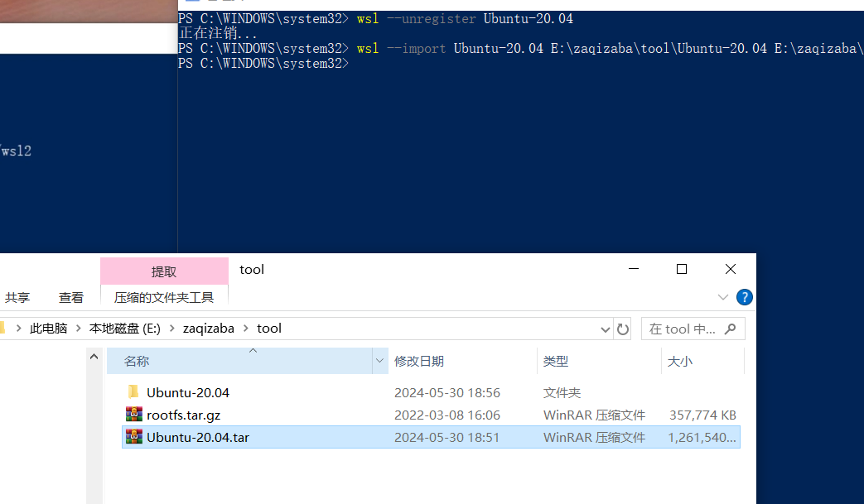Expand the ribbon with chevron arrow
Screen dimensions: 864x504
pos(722,297)
